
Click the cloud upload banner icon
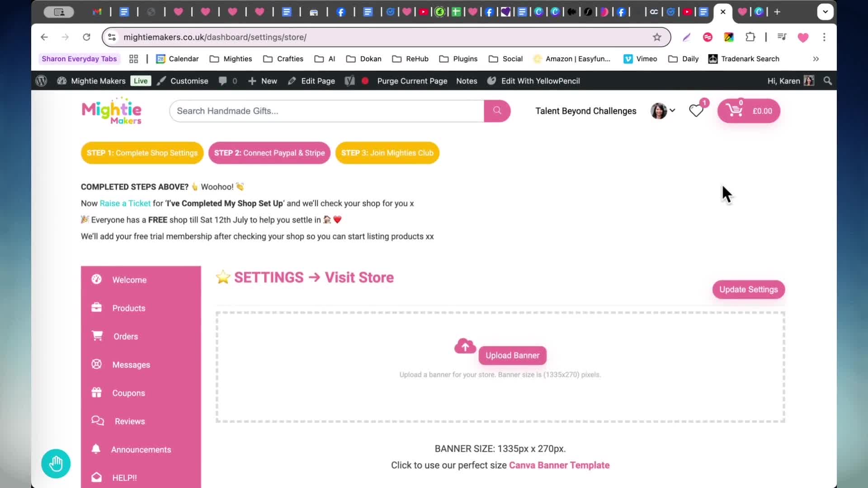coord(465,346)
